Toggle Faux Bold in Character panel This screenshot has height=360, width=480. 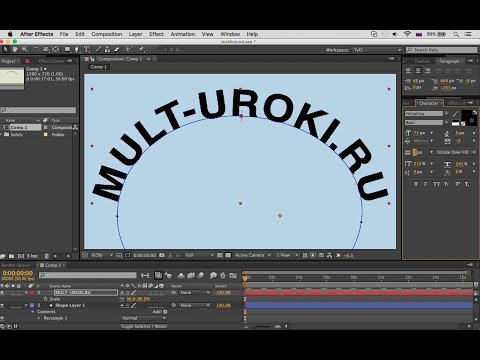pos(416,184)
